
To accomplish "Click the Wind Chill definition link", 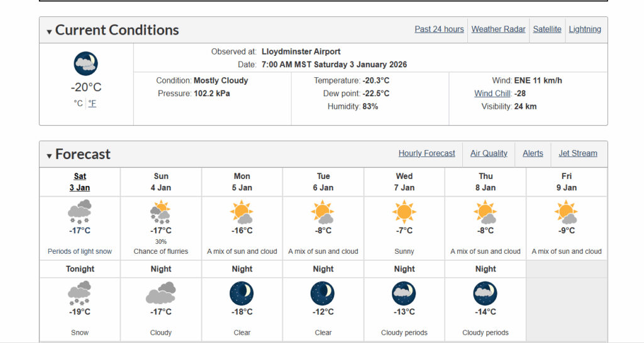I will (x=492, y=94).
